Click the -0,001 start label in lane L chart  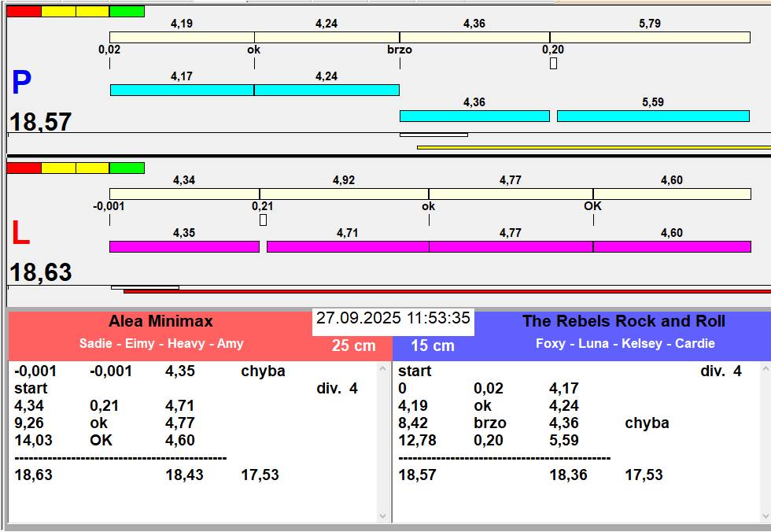click(x=109, y=206)
